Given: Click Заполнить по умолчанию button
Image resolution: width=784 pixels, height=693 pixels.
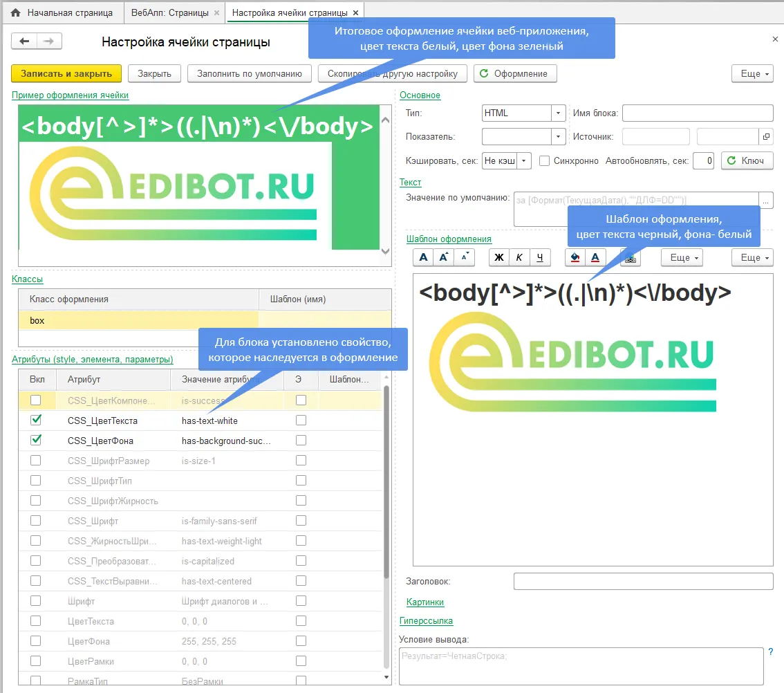Looking at the screenshot, I should [x=250, y=73].
